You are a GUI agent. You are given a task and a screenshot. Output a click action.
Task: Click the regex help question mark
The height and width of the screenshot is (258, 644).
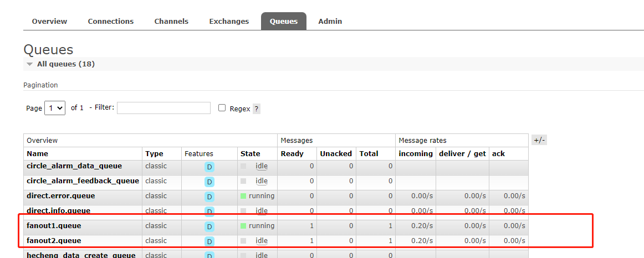(x=256, y=109)
